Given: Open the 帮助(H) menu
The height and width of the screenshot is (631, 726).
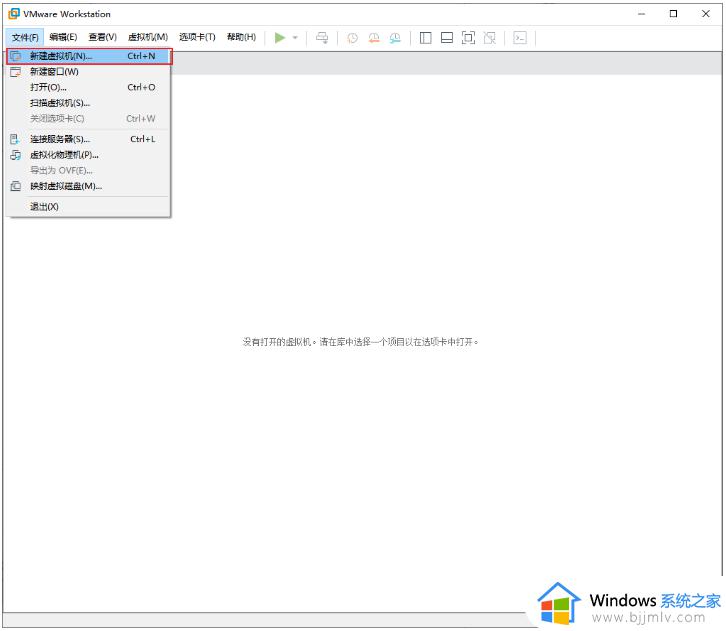Looking at the screenshot, I should pyautogui.click(x=241, y=37).
